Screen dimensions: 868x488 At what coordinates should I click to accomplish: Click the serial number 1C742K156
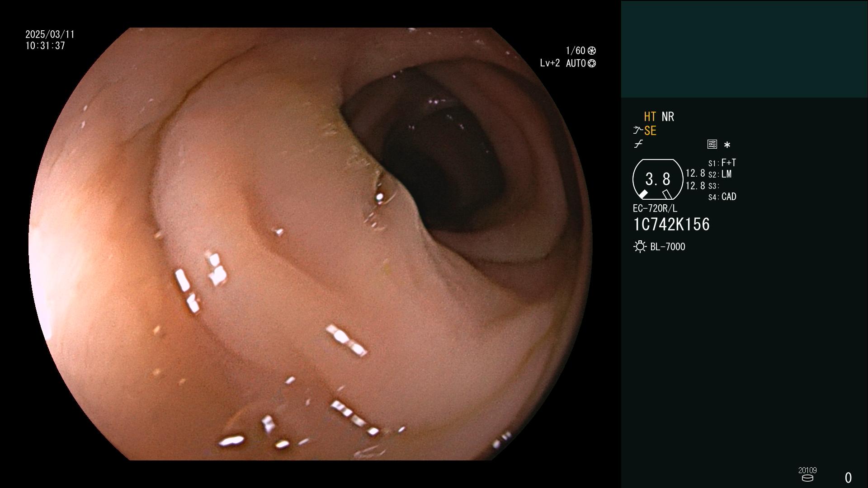(x=671, y=225)
